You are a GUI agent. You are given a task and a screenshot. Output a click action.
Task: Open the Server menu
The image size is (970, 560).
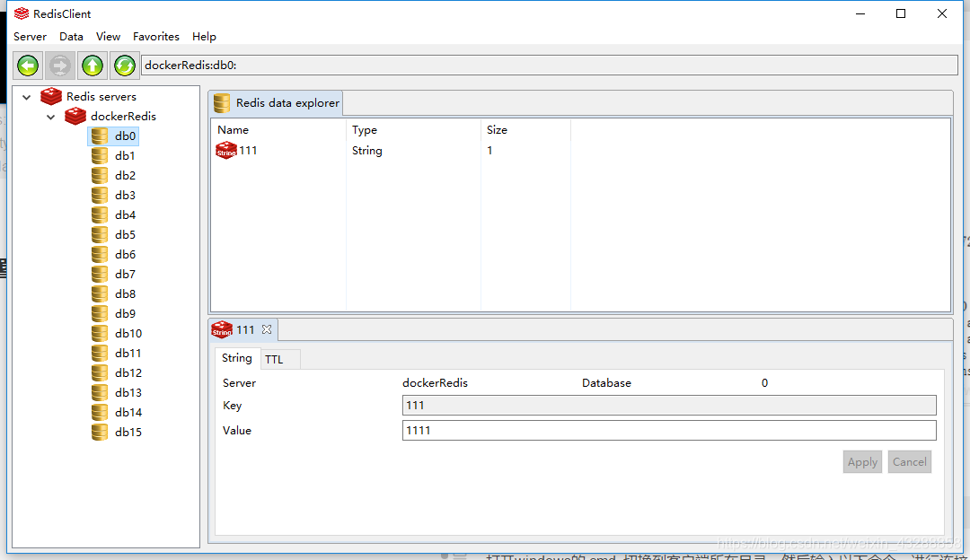click(x=30, y=37)
